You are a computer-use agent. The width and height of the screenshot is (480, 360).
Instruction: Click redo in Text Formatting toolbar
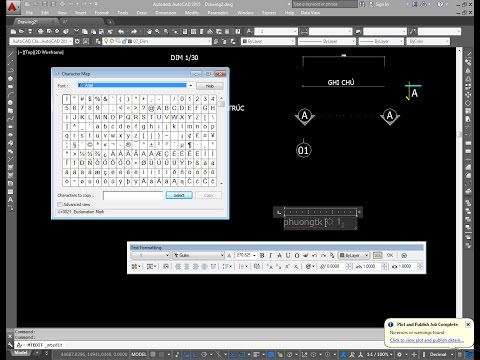pos(323,256)
